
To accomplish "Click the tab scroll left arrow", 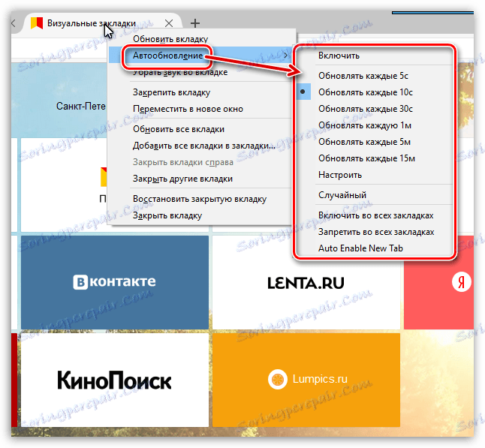I will click(x=14, y=23).
